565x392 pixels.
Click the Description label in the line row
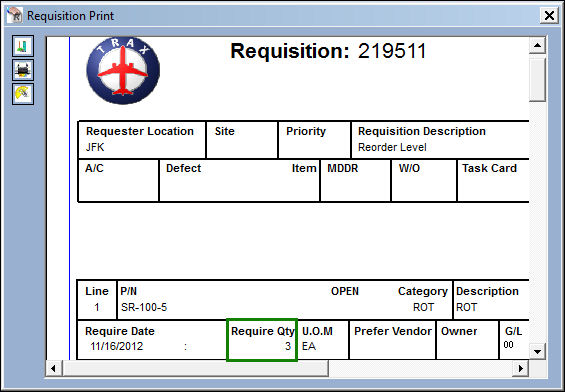pos(487,291)
